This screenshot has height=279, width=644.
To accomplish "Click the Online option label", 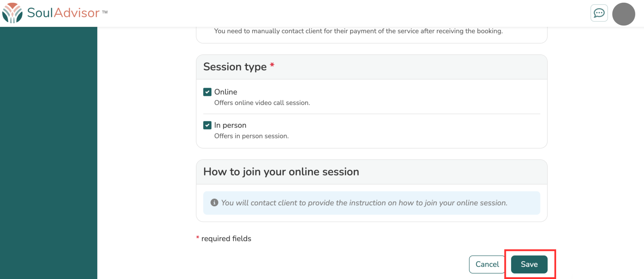I will click(225, 92).
